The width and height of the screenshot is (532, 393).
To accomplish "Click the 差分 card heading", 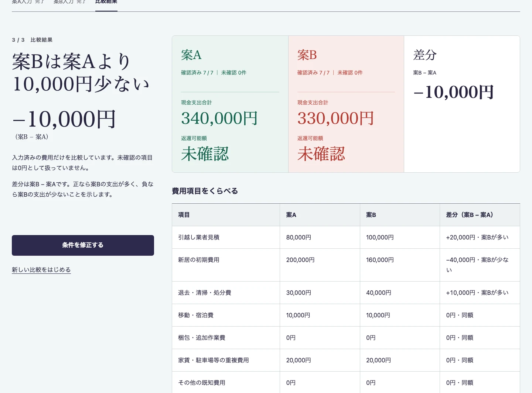I will coord(425,55).
